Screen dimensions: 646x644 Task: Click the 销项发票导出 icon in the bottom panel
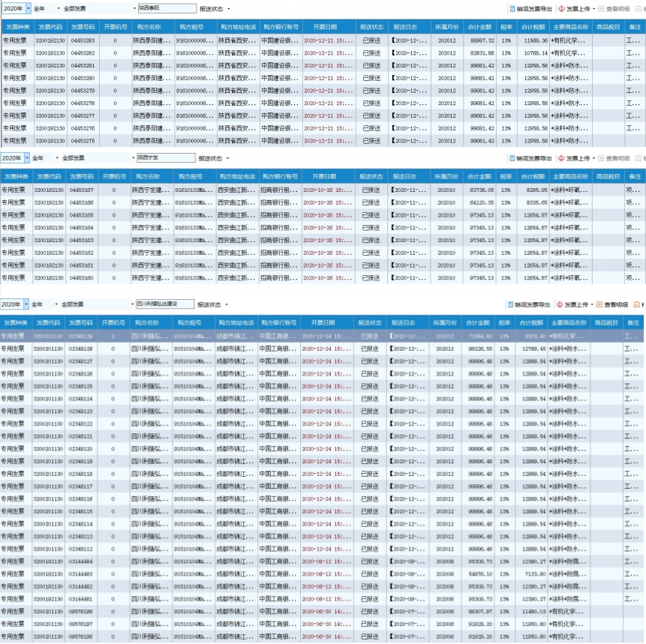(x=510, y=305)
